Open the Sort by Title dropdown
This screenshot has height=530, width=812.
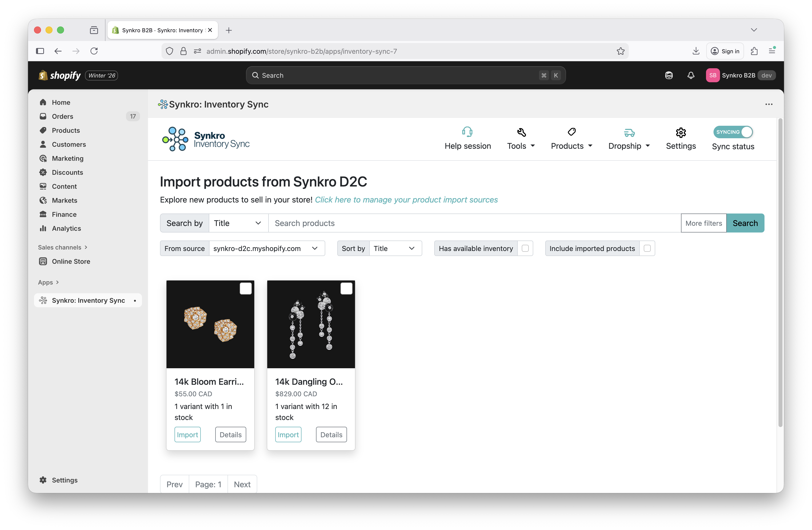tap(395, 248)
